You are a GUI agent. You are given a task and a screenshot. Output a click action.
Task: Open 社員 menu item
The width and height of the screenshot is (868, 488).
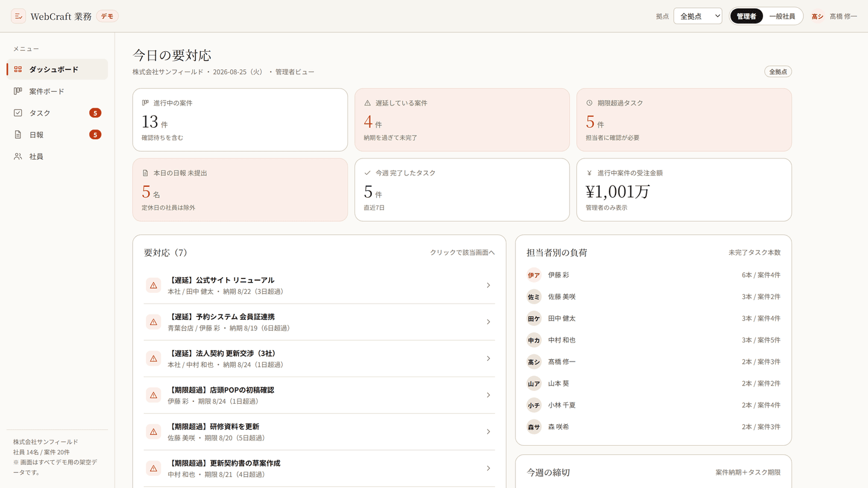point(57,156)
